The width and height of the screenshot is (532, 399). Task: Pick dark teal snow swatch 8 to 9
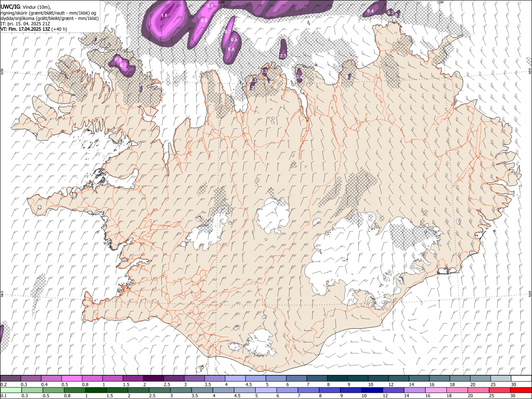tap(337, 378)
